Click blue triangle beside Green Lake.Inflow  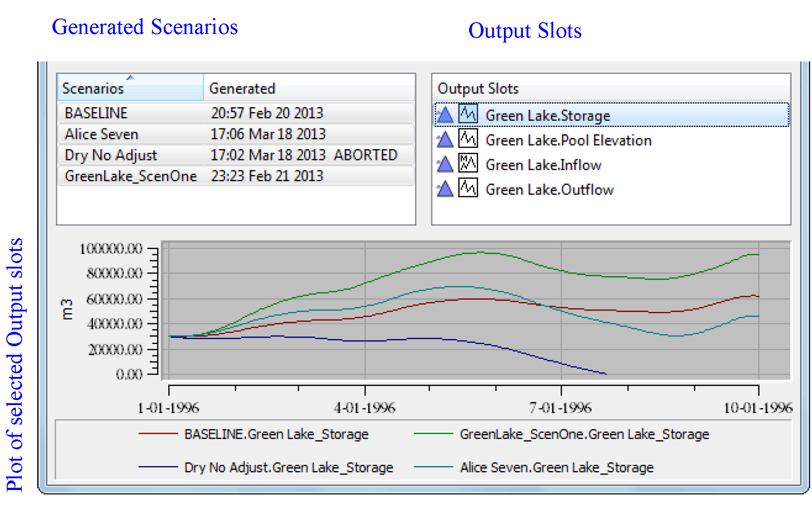445,165
